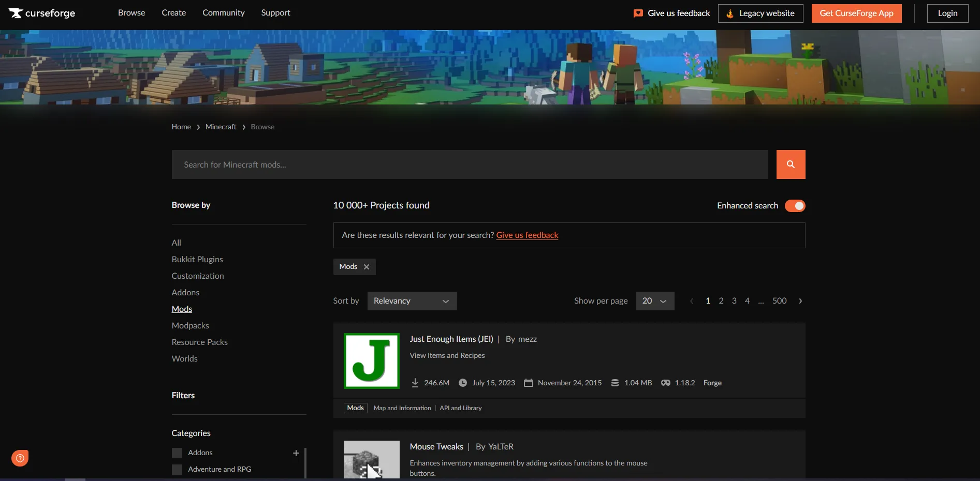Click Map and Information tag
This screenshot has width=980, height=481.
(x=402, y=408)
